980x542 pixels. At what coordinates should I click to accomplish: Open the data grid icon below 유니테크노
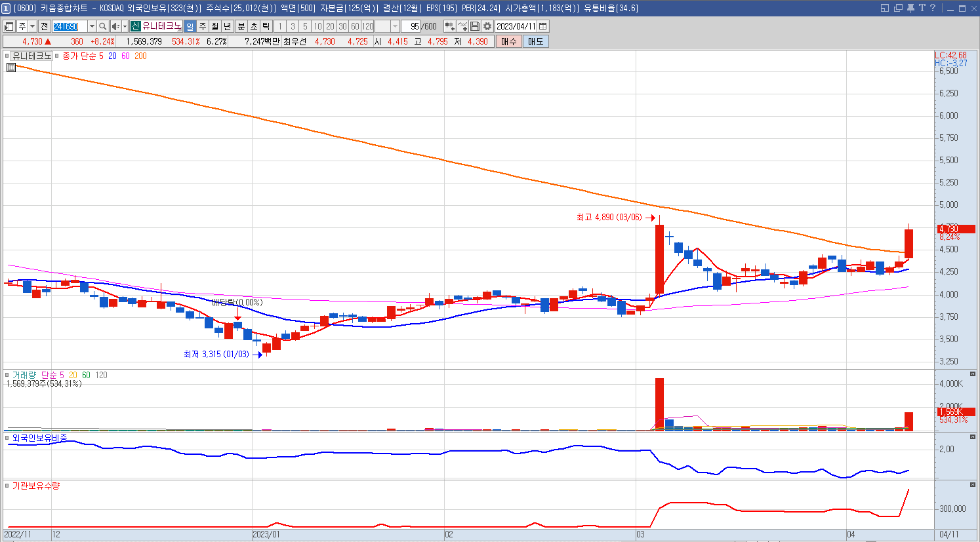coord(11,67)
